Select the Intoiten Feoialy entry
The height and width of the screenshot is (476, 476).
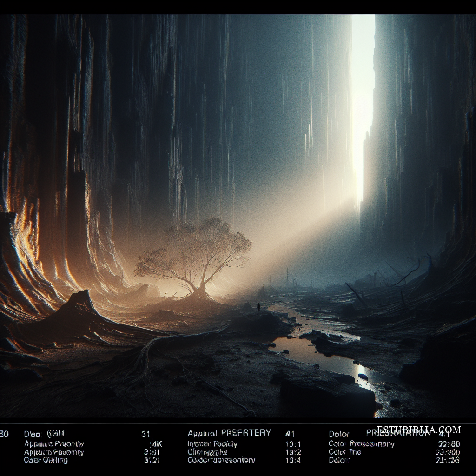tap(212, 443)
